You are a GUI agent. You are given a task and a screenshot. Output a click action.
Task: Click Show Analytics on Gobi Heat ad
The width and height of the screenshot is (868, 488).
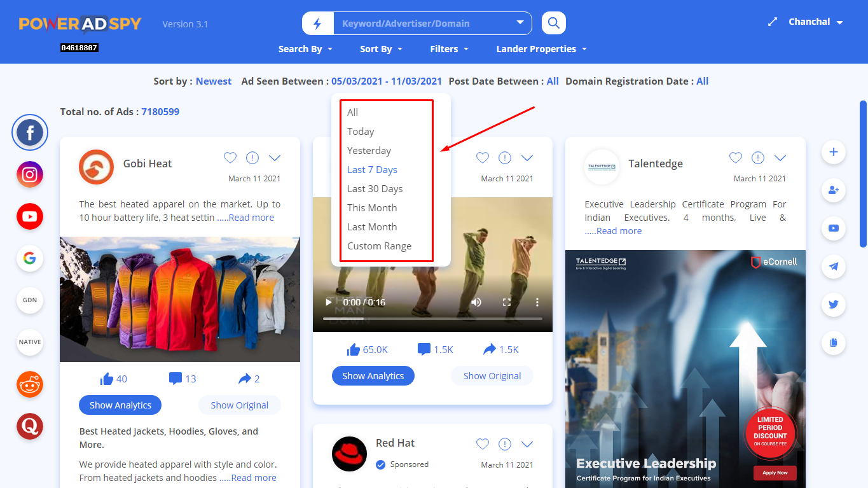point(120,405)
